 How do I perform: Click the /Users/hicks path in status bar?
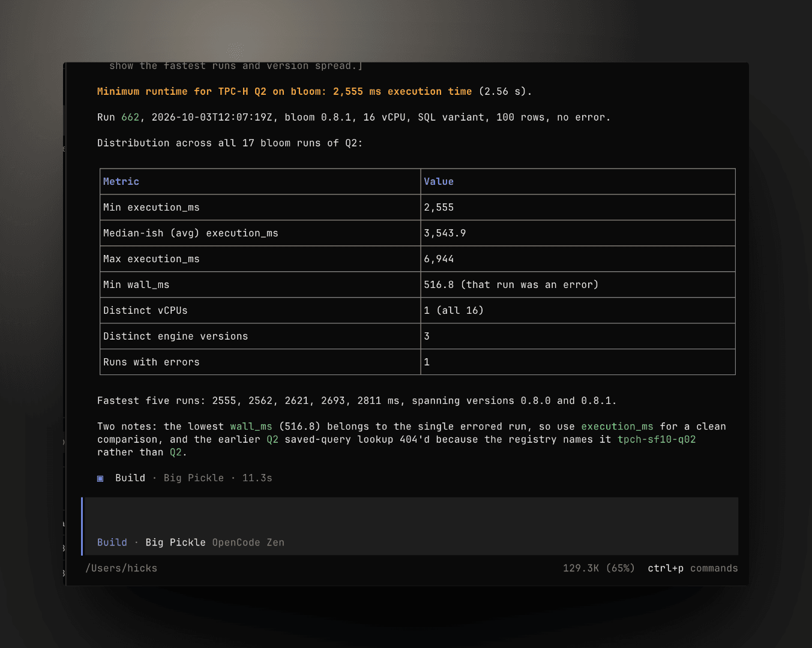(x=121, y=568)
